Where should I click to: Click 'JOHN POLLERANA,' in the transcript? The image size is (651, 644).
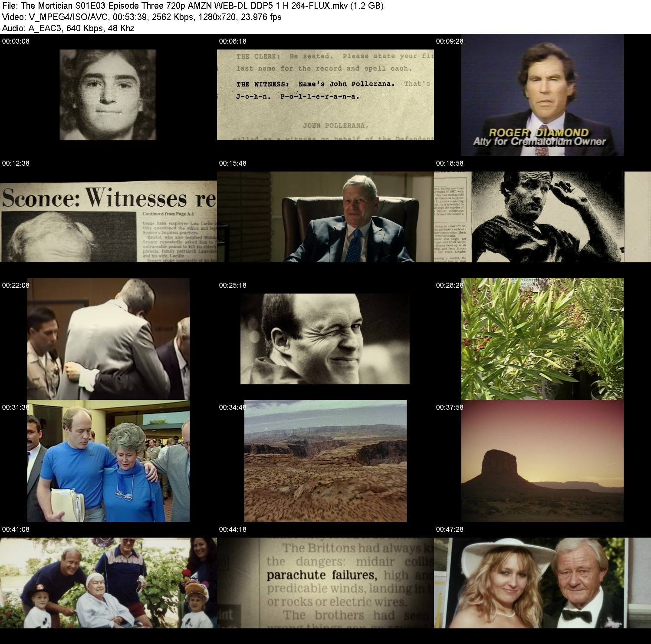[x=335, y=125]
